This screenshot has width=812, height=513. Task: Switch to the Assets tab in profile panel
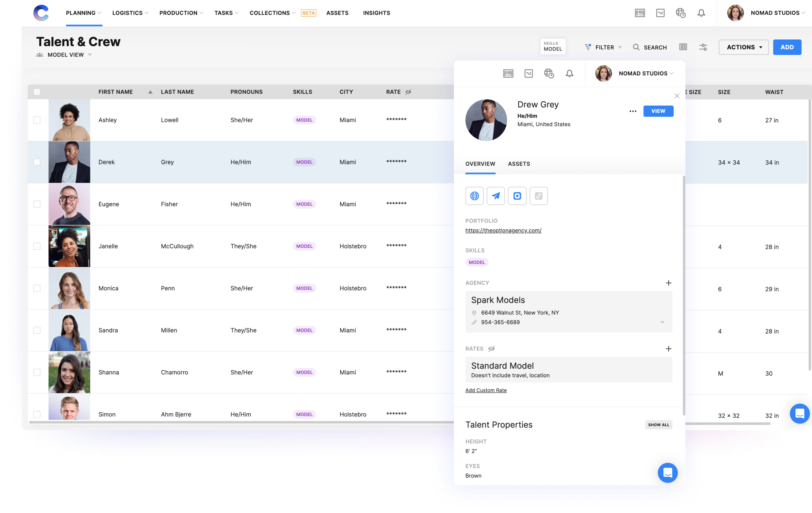point(519,164)
